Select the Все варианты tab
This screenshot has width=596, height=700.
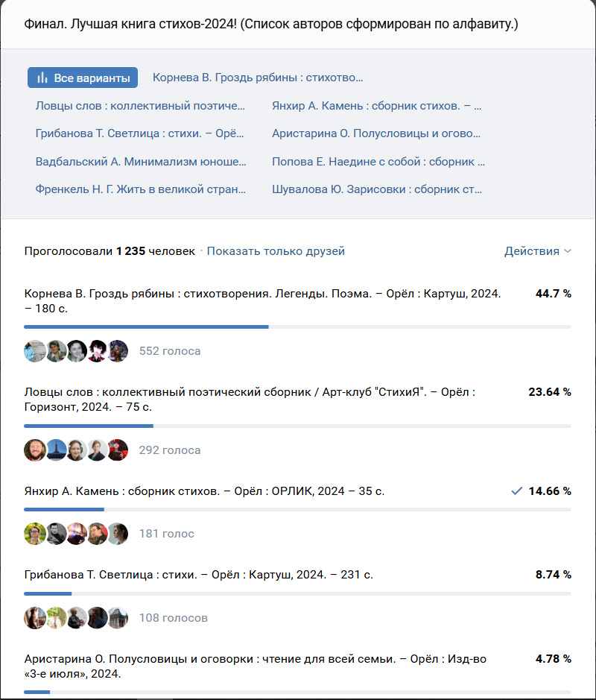click(83, 78)
